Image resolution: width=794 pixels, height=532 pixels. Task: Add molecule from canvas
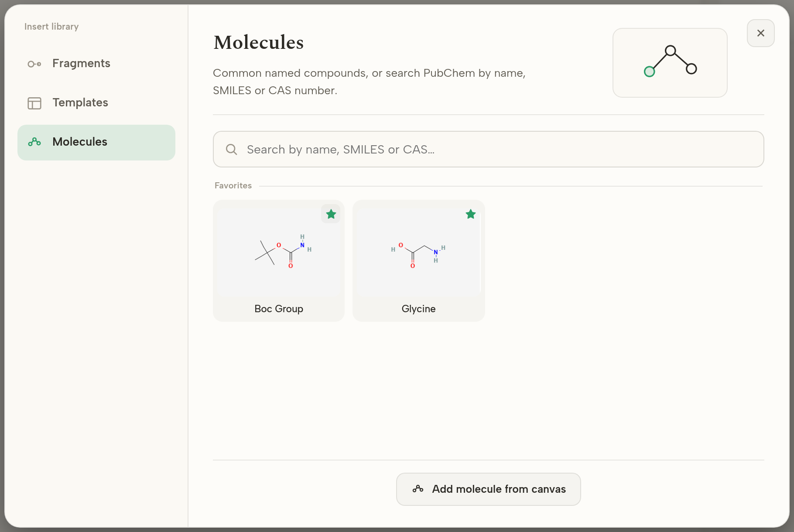point(489,489)
